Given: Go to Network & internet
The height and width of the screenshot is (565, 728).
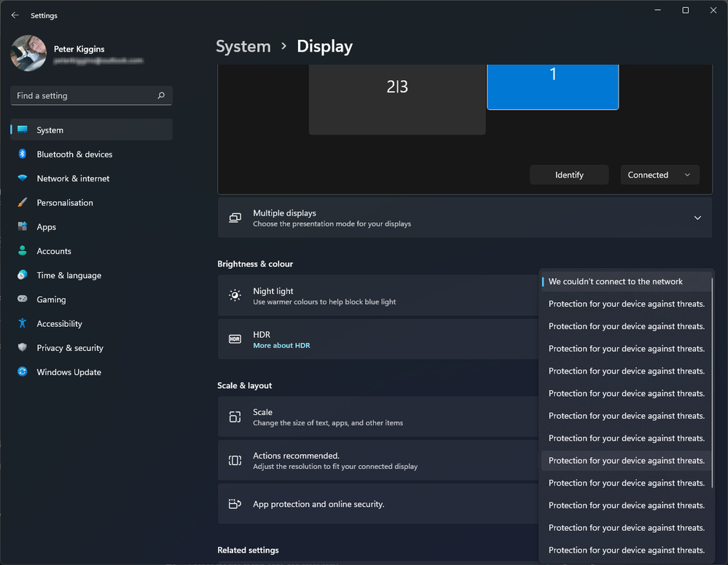Looking at the screenshot, I should (92, 178).
